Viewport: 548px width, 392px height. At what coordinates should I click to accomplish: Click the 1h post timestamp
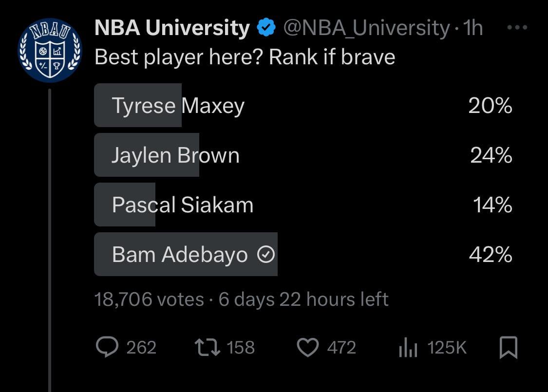473,28
